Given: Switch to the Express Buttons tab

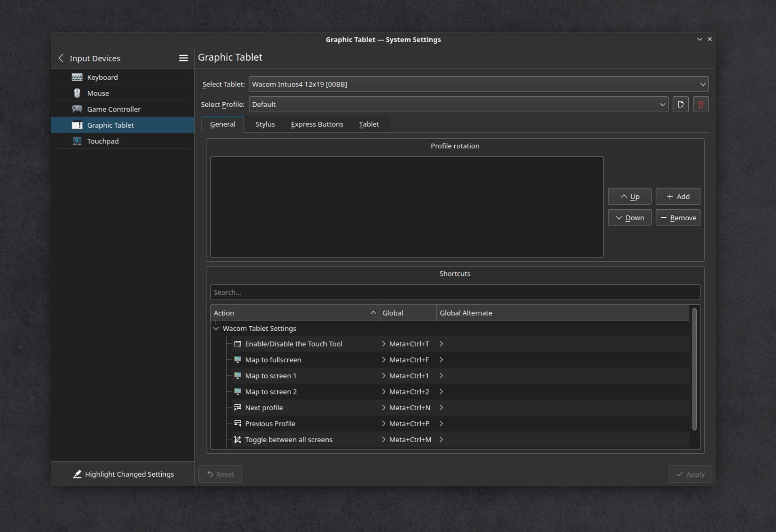Looking at the screenshot, I should [317, 124].
